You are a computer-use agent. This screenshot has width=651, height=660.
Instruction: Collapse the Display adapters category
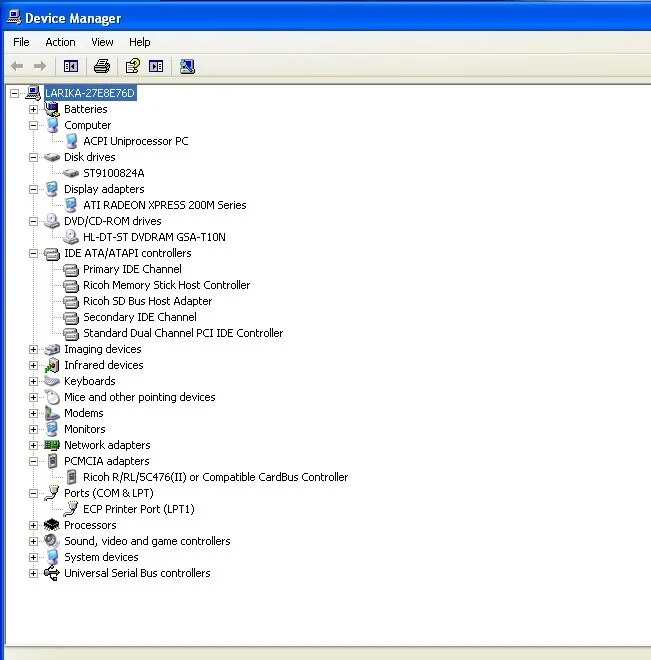tap(33, 189)
